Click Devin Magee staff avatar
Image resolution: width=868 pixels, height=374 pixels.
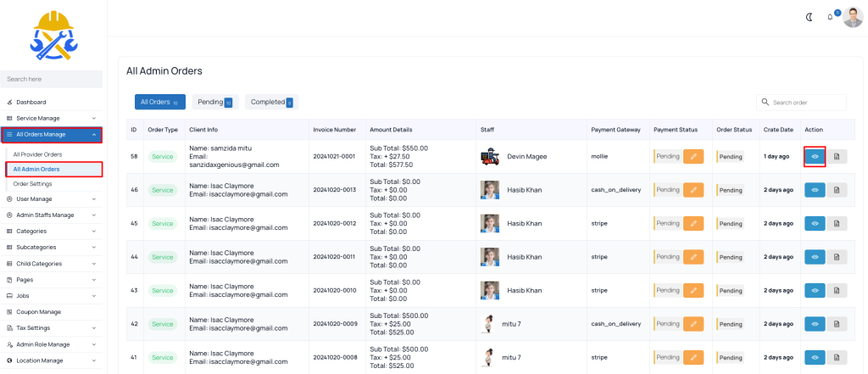coord(489,157)
